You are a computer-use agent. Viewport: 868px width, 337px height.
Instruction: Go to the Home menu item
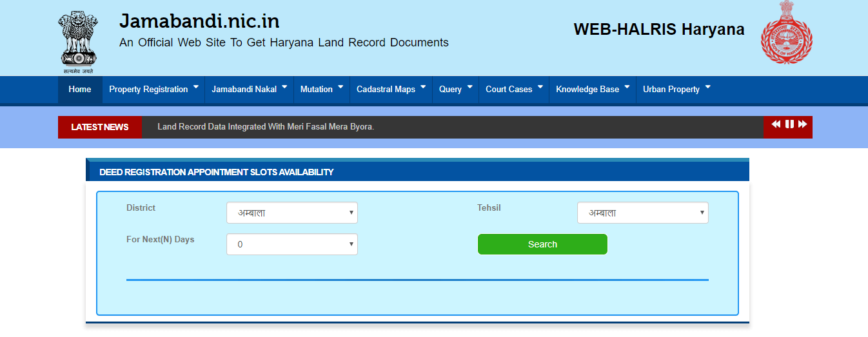80,90
